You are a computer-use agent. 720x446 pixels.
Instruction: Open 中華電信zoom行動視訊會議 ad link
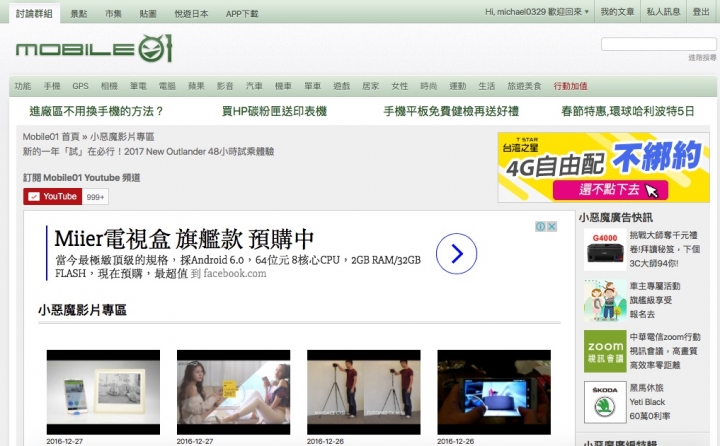coord(664,351)
